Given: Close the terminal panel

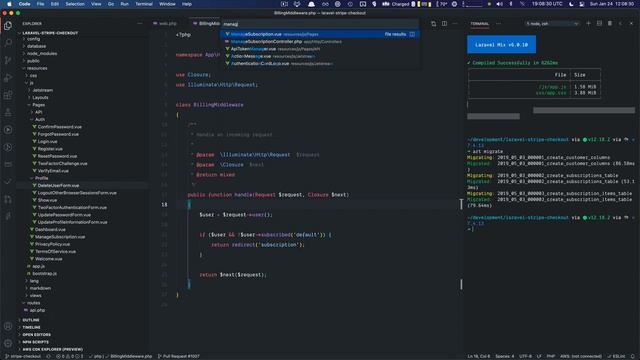Looking at the screenshot, I should point(631,24).
